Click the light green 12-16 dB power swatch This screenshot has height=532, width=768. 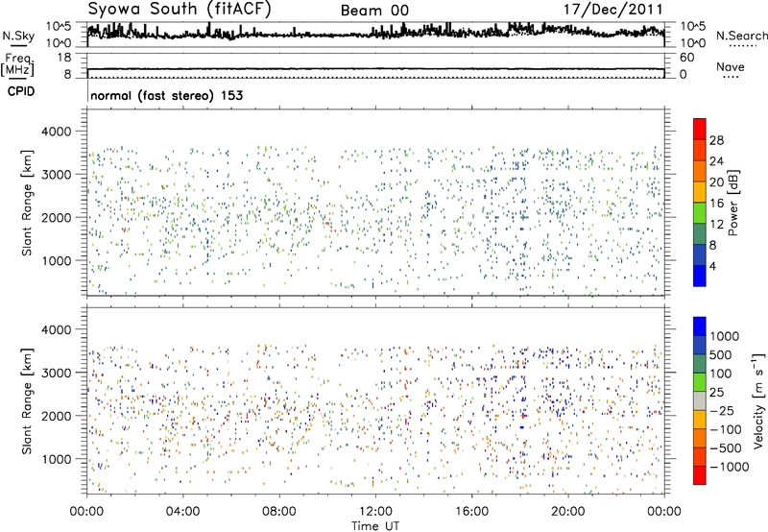coord(700,213)
